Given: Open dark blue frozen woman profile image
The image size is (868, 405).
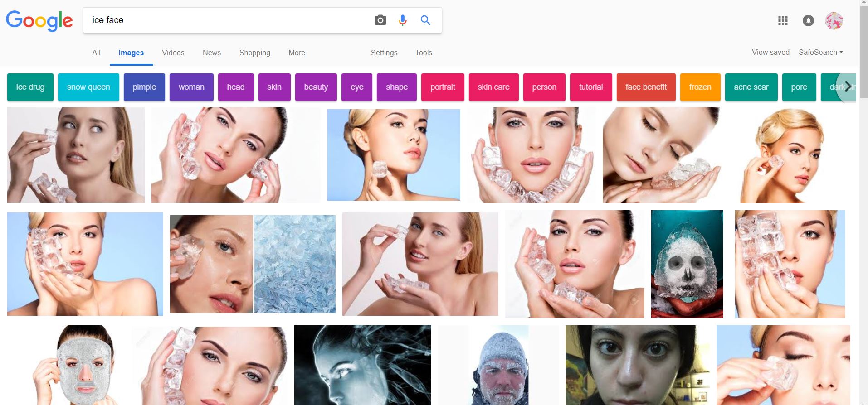Looking at the screenshot, I should tap(363, 365).
